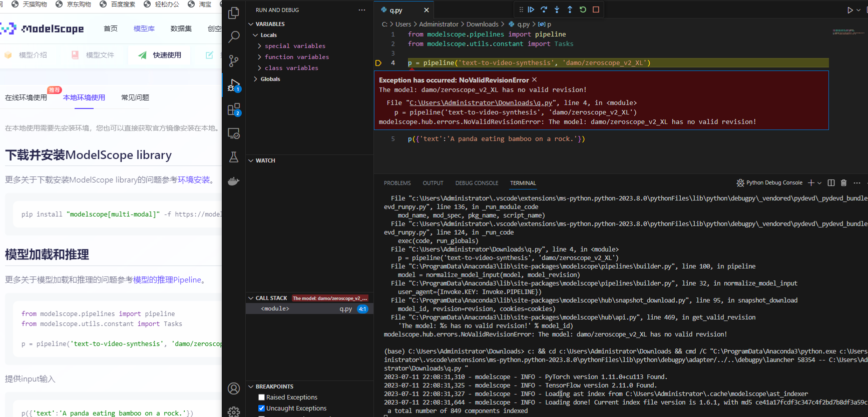Split the terminal panel

pos(831,183)
